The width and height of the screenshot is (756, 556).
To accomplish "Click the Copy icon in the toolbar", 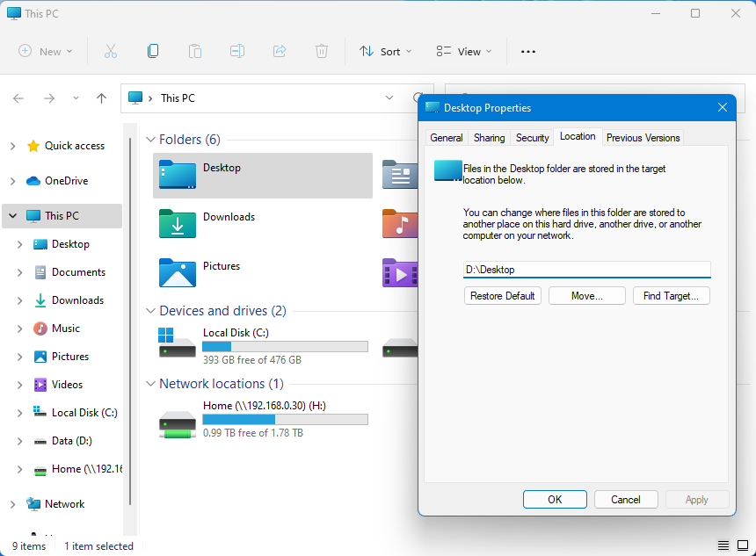I will pos(153,51).
